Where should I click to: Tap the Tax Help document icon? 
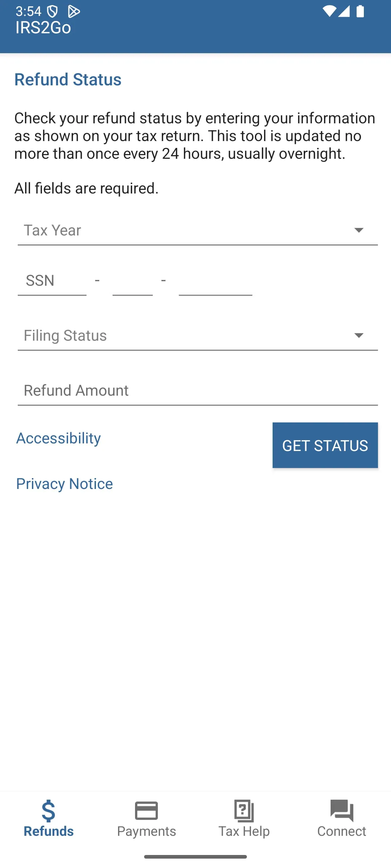click(244, 810)
